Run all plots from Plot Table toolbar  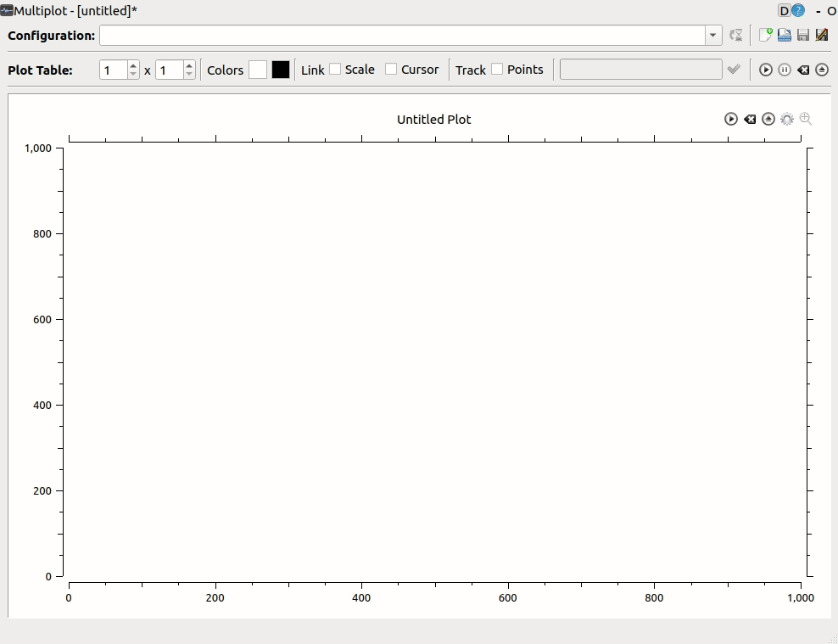pos(765,70)
